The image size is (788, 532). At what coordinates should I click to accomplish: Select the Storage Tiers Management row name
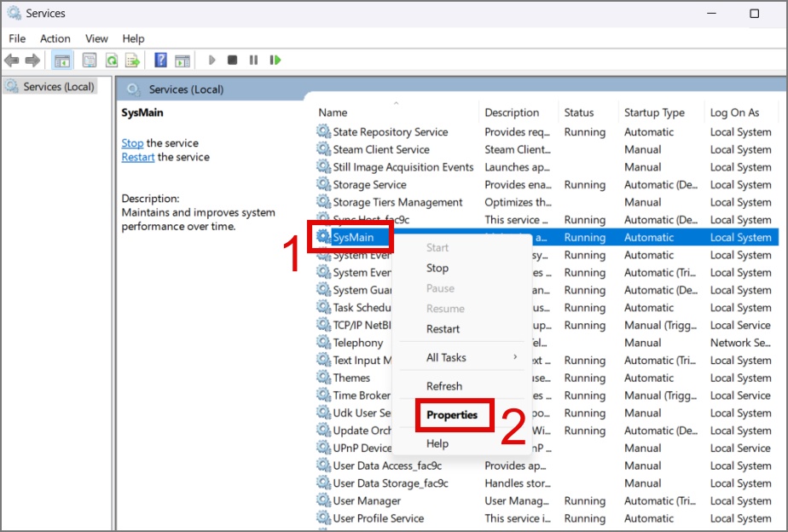coord(398,202)
